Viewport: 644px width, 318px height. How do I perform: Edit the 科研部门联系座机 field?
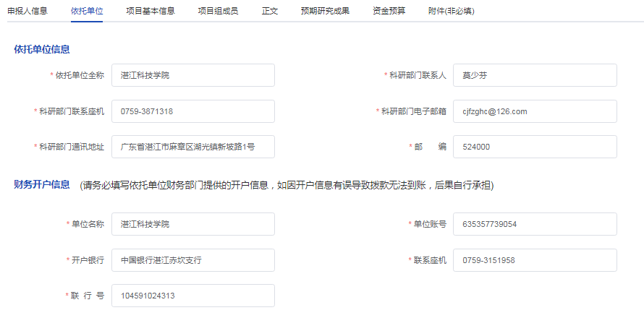(x=193, y=111)
